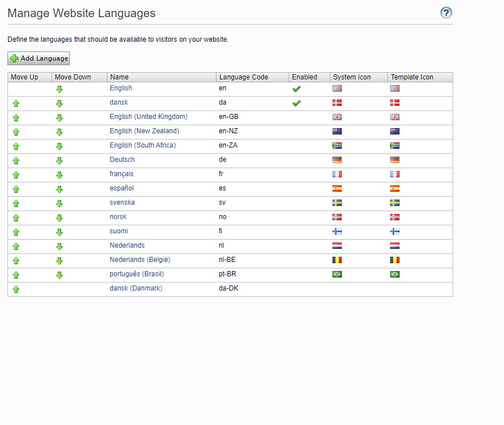Image resolution: width=504 pixels, height=425 pixels.
Task: Open the español language settings
Action: [x=122, y=188]
